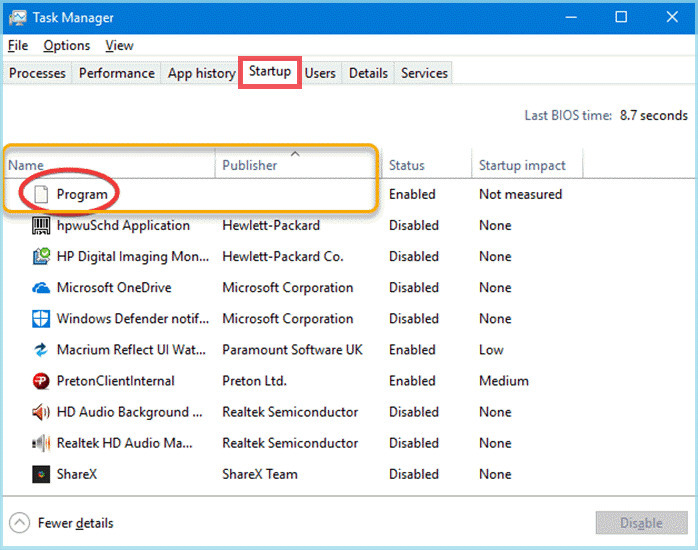Click the hpwuSchd Application icon

(x=41, y=226)
